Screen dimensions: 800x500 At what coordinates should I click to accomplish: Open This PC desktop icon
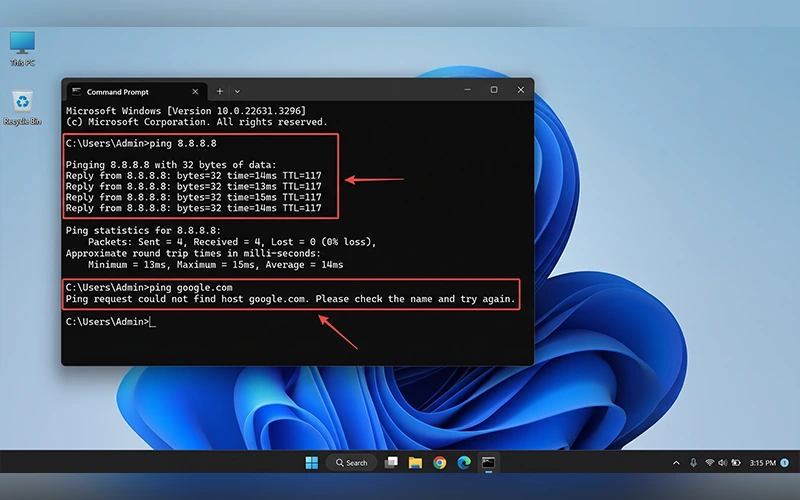(22, 48)
